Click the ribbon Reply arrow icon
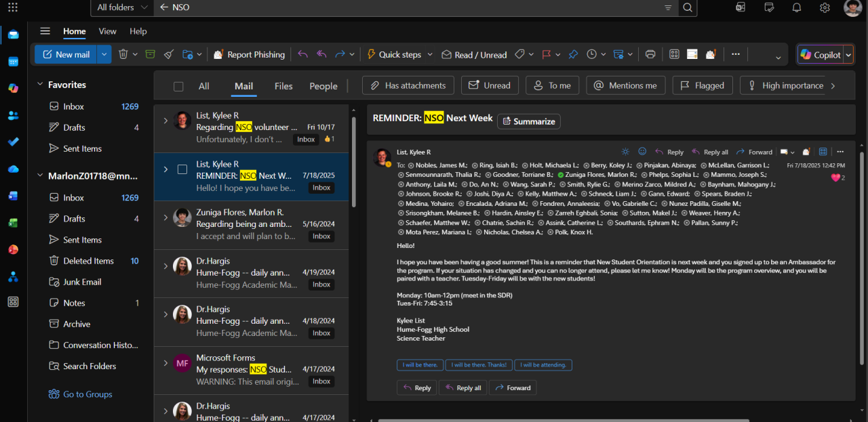Viewport: 868px width, 422px height. point(302,54)
